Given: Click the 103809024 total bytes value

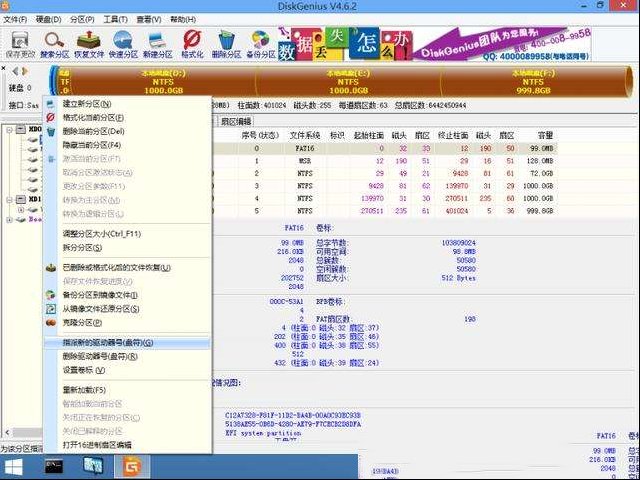Looking at the screenshot, I should (x=458, y=242).
